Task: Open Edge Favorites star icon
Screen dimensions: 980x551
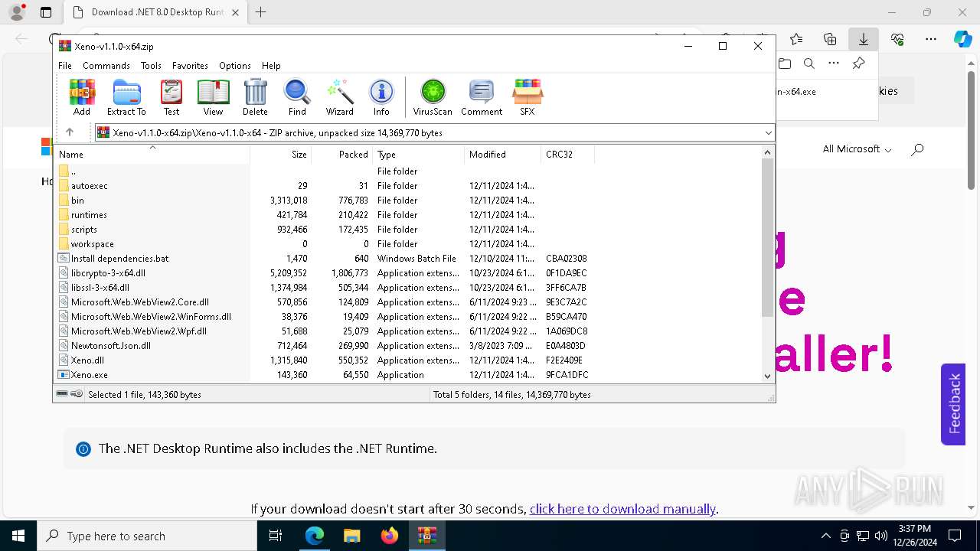Action: [796, 39]
